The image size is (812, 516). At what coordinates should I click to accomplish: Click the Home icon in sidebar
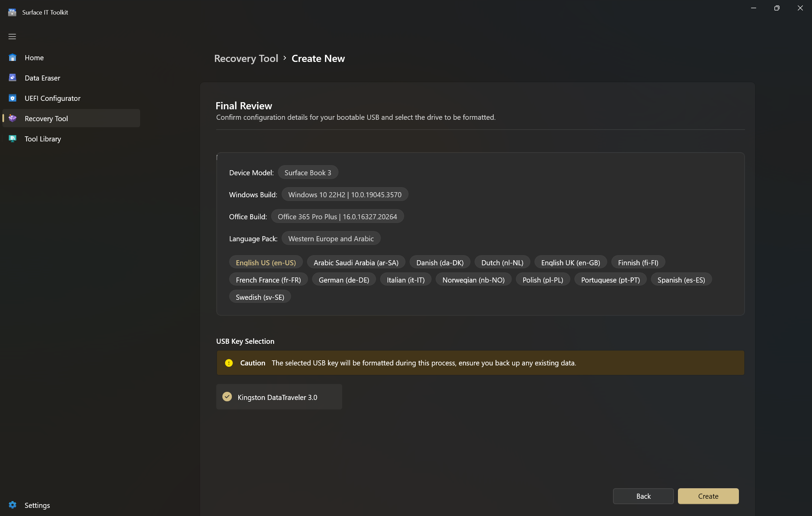point(13,58)
